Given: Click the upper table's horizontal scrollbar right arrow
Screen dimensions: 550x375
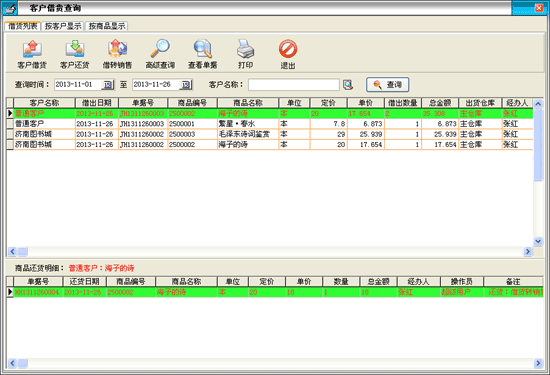Looking at the screenshot, I should click(528, 251).
